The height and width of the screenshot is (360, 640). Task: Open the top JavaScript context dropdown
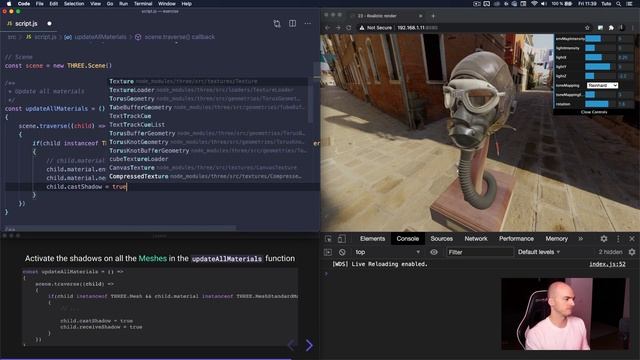(x=387, y=252)
